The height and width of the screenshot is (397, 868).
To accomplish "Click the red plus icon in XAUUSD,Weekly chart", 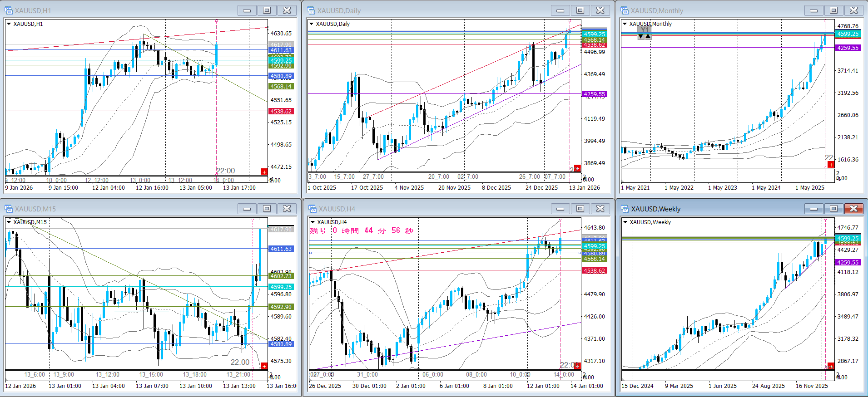I will [x=831, y=366].
